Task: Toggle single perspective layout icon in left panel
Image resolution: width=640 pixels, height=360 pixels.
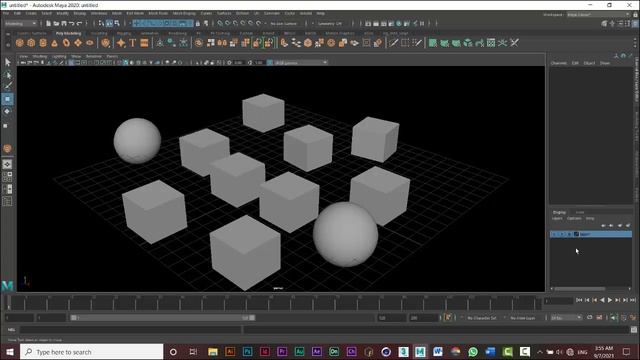Action: [7, 164]
